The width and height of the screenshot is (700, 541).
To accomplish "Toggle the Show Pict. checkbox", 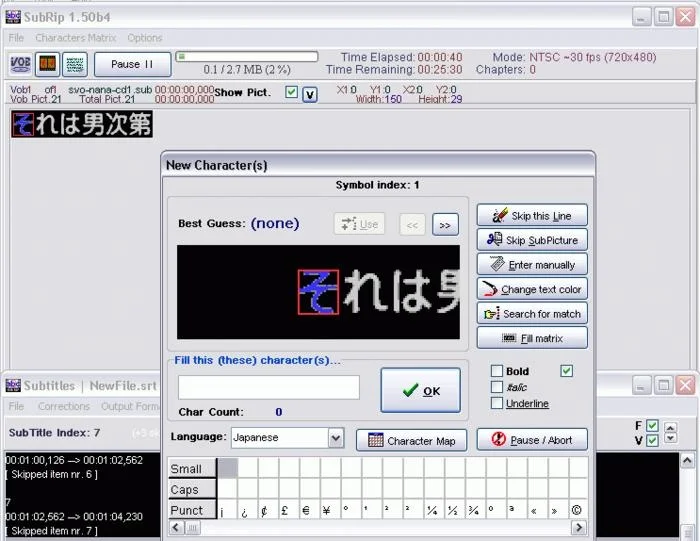I will (292, 92).
